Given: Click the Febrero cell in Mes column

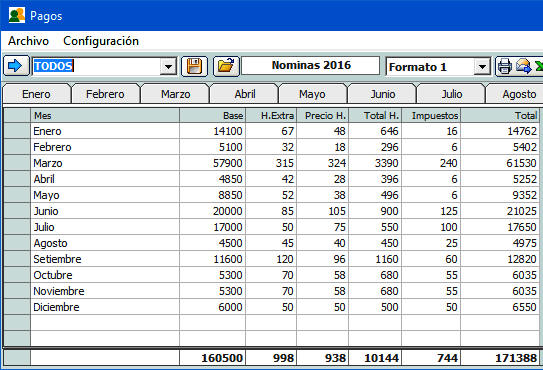Looking at the screenshot, I should pos(105,147).
